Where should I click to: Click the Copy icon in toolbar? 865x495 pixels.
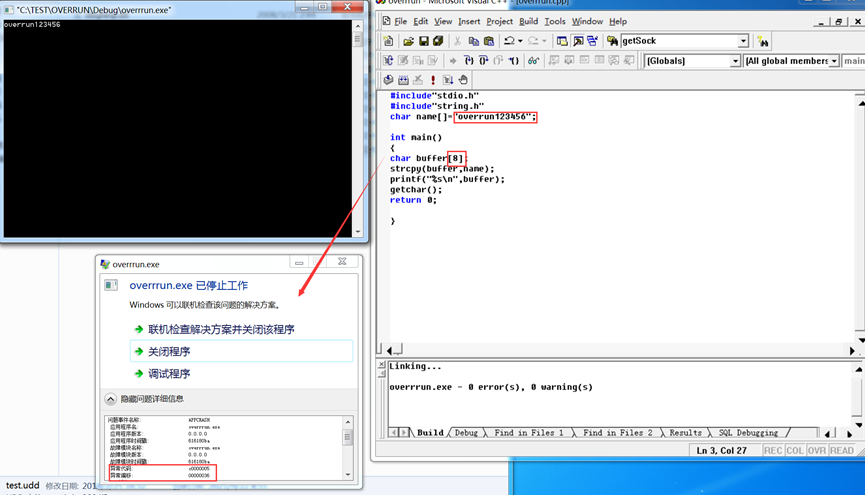click(x=473, y=41)
